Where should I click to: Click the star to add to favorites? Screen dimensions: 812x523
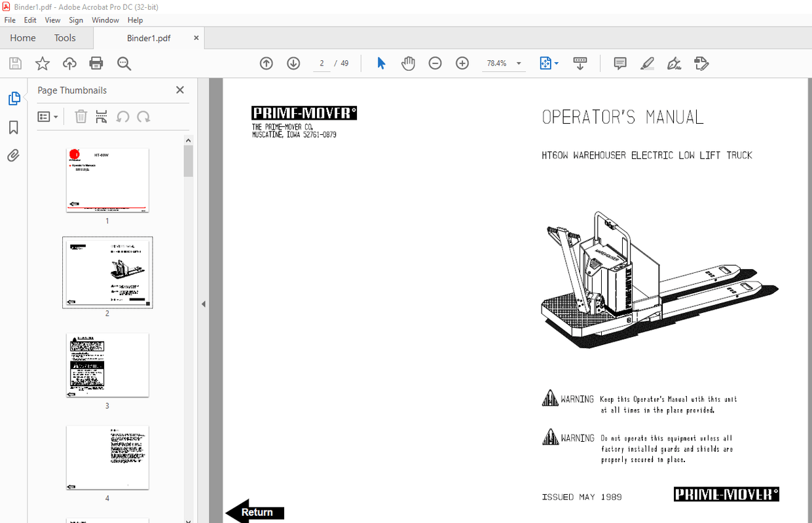coord(42,63)
